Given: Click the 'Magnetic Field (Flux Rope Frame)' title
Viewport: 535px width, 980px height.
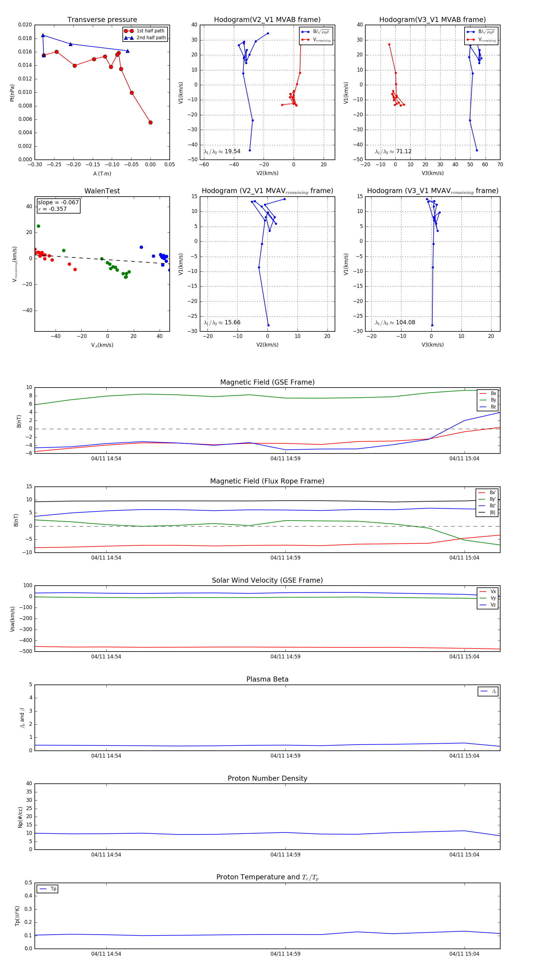Looking at the screenshot, I should point(267,481).
